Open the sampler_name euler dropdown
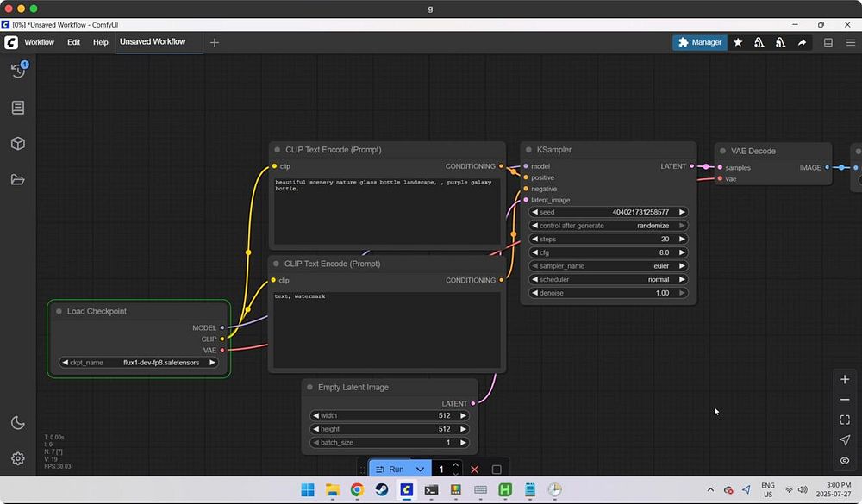This screenshot has height=504, width=862. tap(608, 266)
